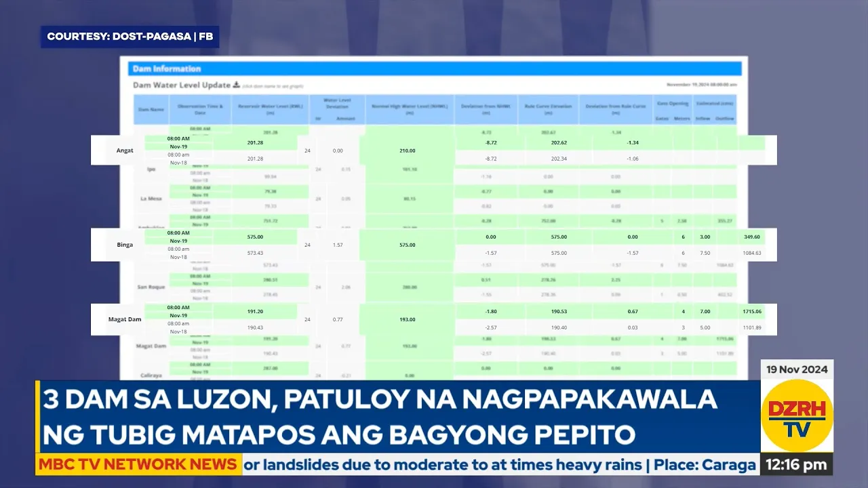Click the download icon beside Dam Water Level Update
This screenshot has height=488, width=868.
236,85
